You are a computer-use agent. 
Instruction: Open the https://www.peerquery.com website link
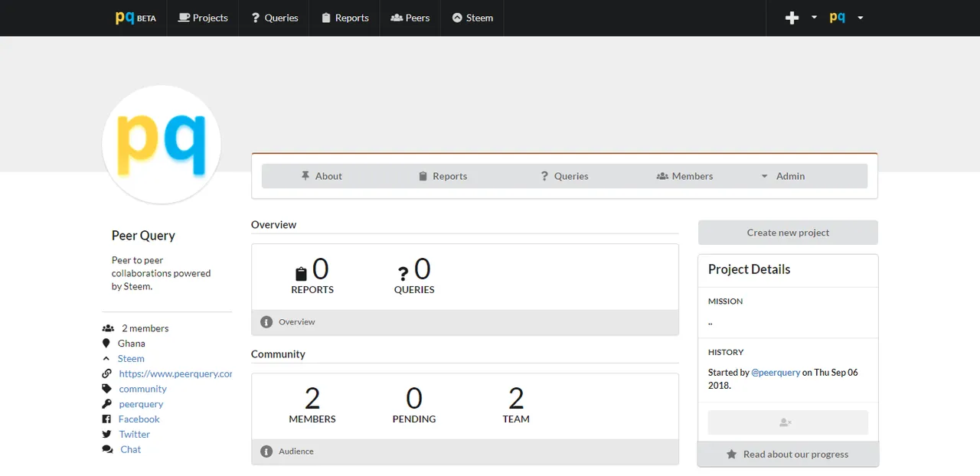coord(175,374)
